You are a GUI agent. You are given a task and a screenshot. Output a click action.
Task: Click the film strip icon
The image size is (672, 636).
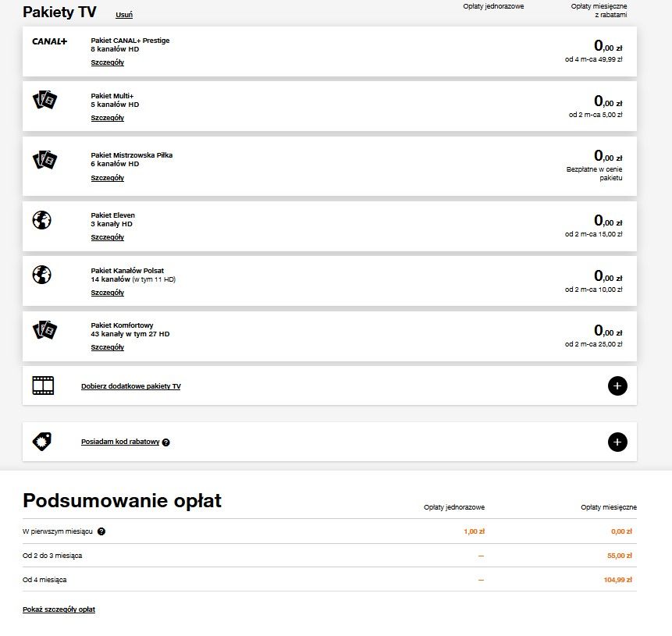(43, 386)
